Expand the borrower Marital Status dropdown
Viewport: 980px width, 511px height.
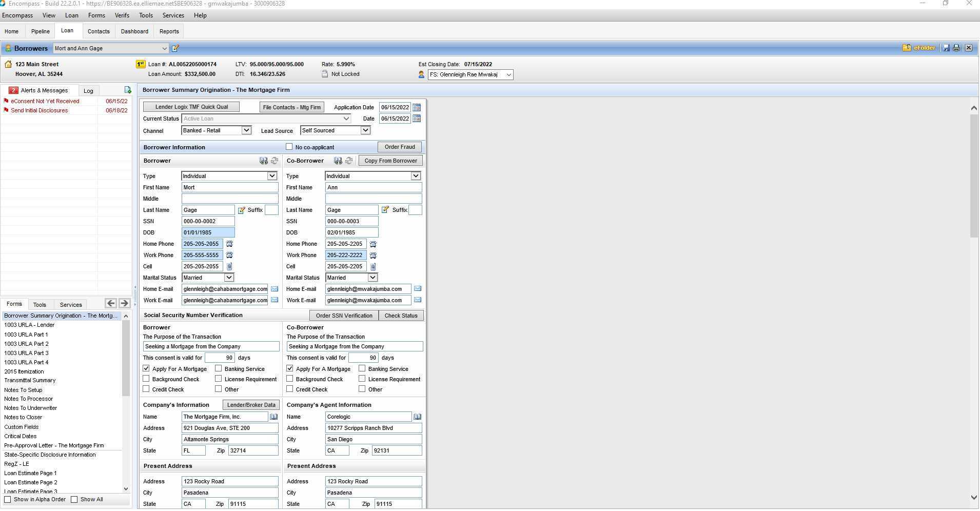pyautogui.click(x=229, y=278)
